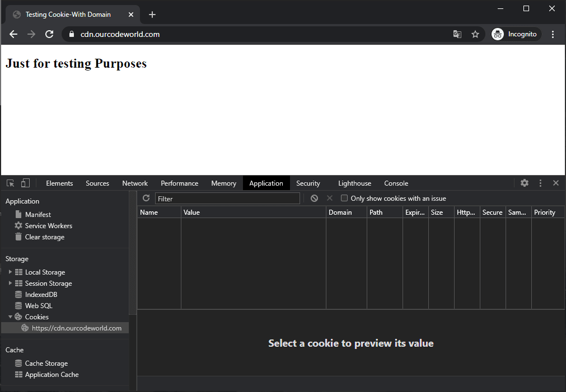Open DevTools settings gear
The image size is (566, 392).
click(524, 183)
